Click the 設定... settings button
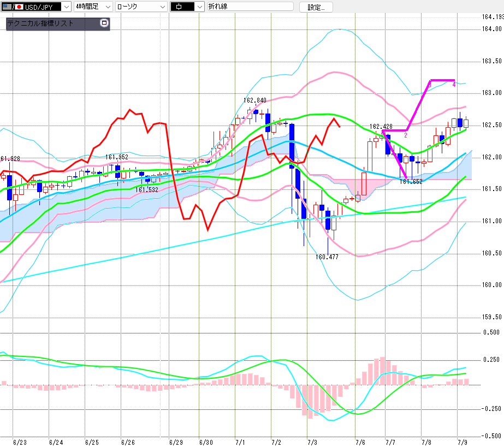The image size is (504, 447). (316, 7)
